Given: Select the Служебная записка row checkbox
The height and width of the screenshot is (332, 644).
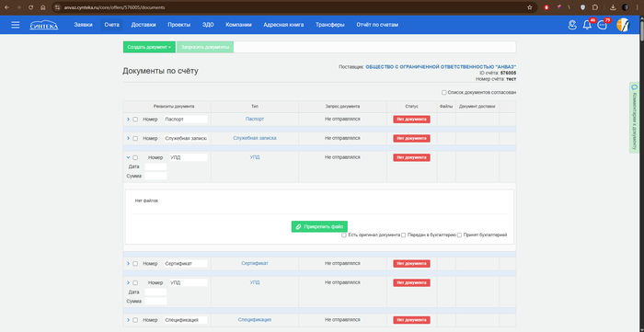Looking at the screenshot, I should click(x=135, y=138).
